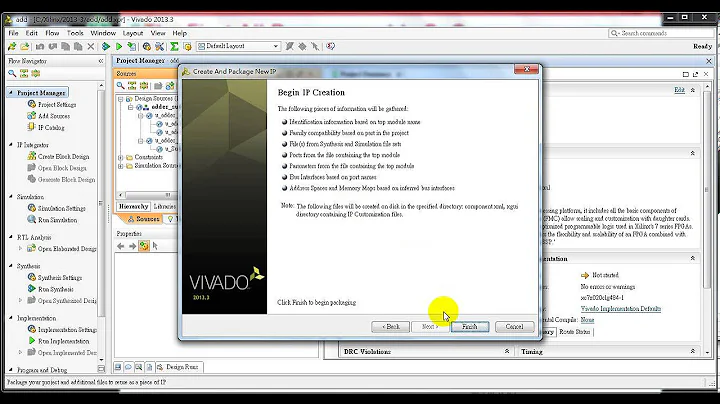Click the None link for Incremental Compile
720x404 pixels.
[x=587, y=320]
